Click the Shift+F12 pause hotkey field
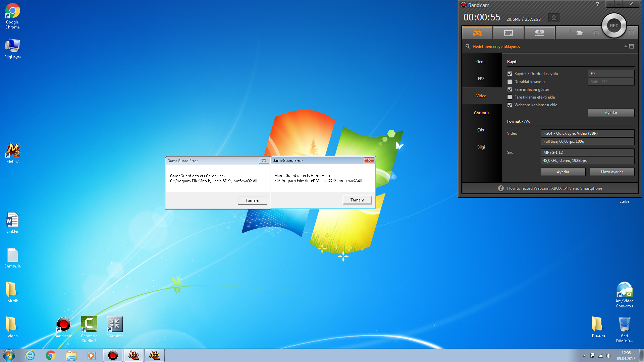Screen dimensions: 644x362 click(x=611, y=82)
